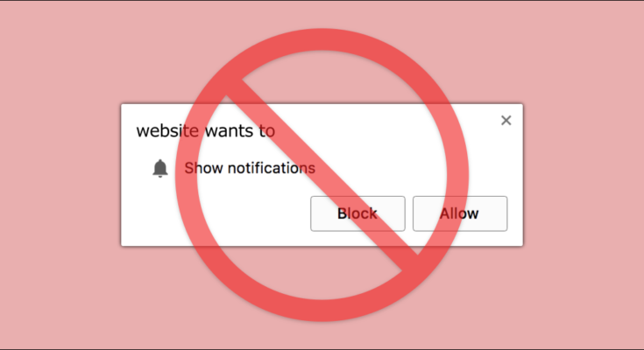Select the "website wants to" heading text
The image size is (644, 350).
(x=206, y=131)
